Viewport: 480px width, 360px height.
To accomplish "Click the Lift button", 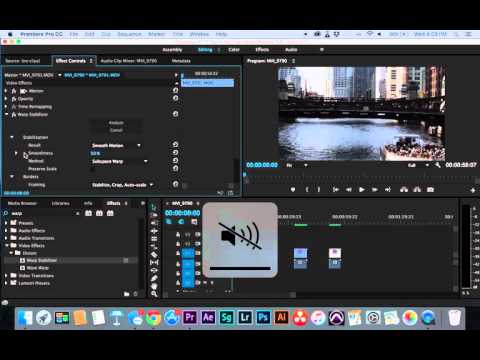I will [404, 190].
